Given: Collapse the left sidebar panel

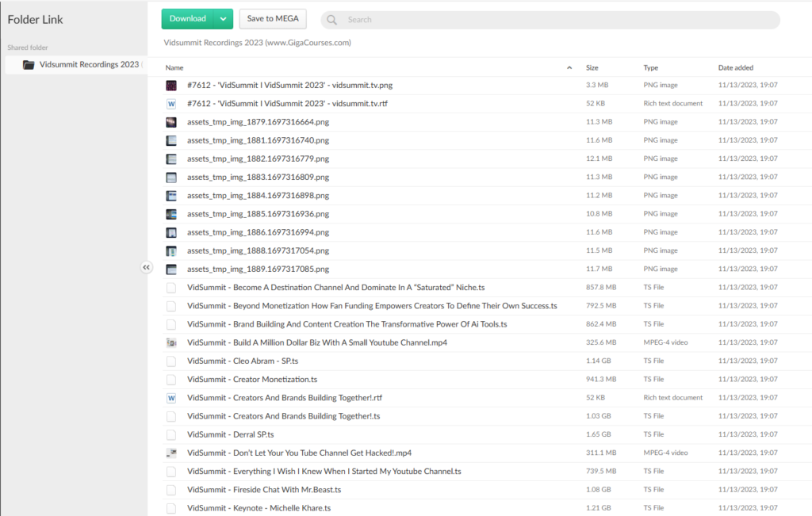Looking at the screenshot, I should [x=146, y=268].
